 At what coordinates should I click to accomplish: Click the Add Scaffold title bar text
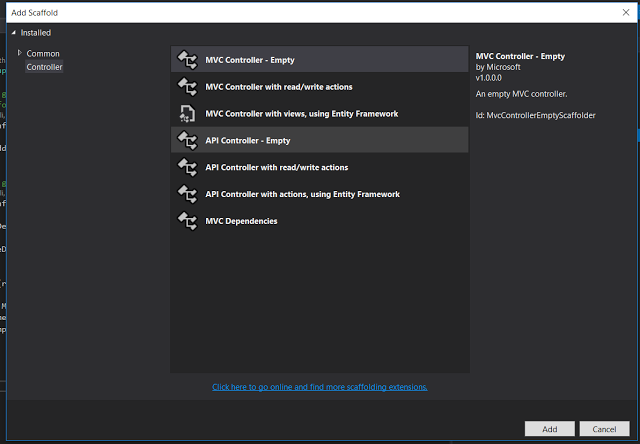click(x=35, y=13)
